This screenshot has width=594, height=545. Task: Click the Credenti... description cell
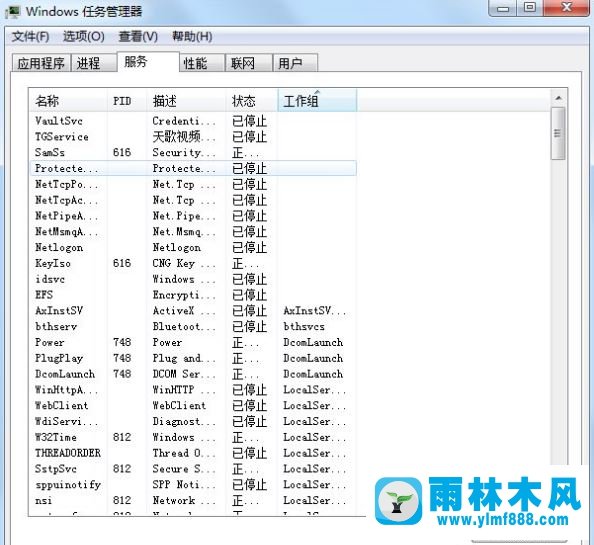click(x=184, y=121)
